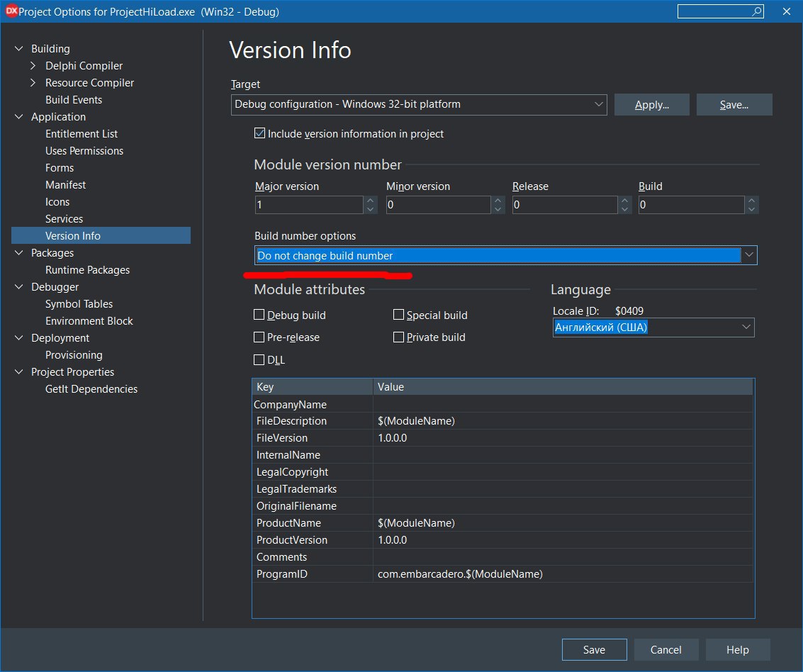Click the Major version input field

(309, 205)
